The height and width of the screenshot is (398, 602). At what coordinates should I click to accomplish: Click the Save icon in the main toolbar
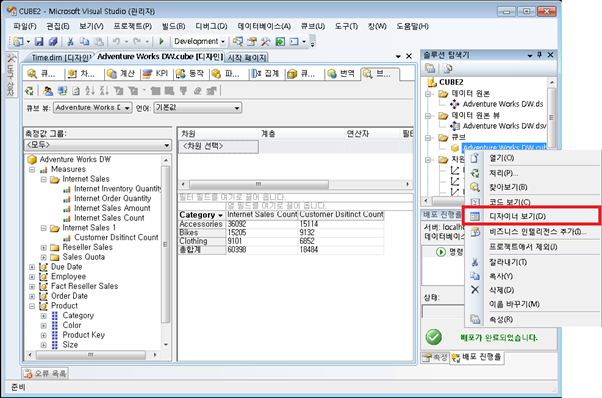point(39,41)
